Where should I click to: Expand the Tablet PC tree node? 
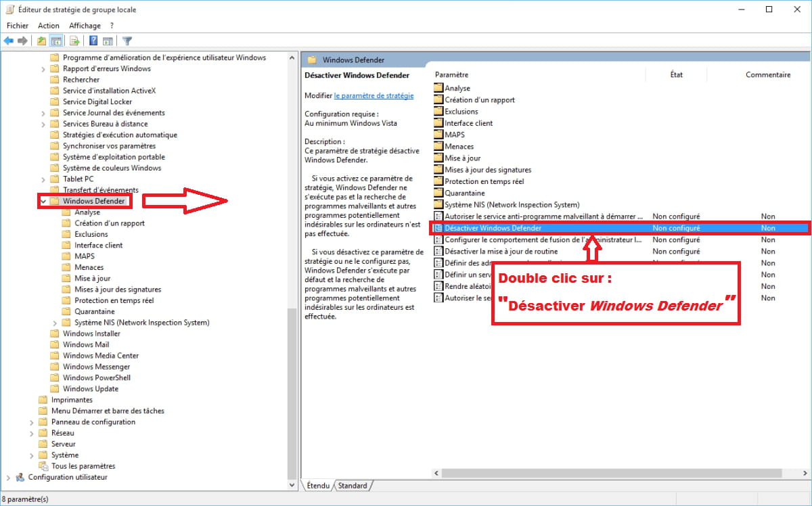43,179
